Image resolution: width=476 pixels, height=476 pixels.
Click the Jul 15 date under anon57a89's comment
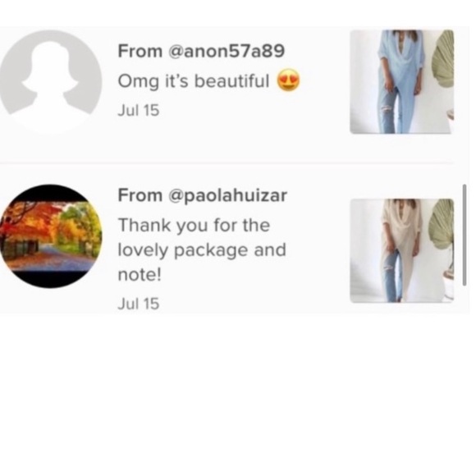point(139,110)
